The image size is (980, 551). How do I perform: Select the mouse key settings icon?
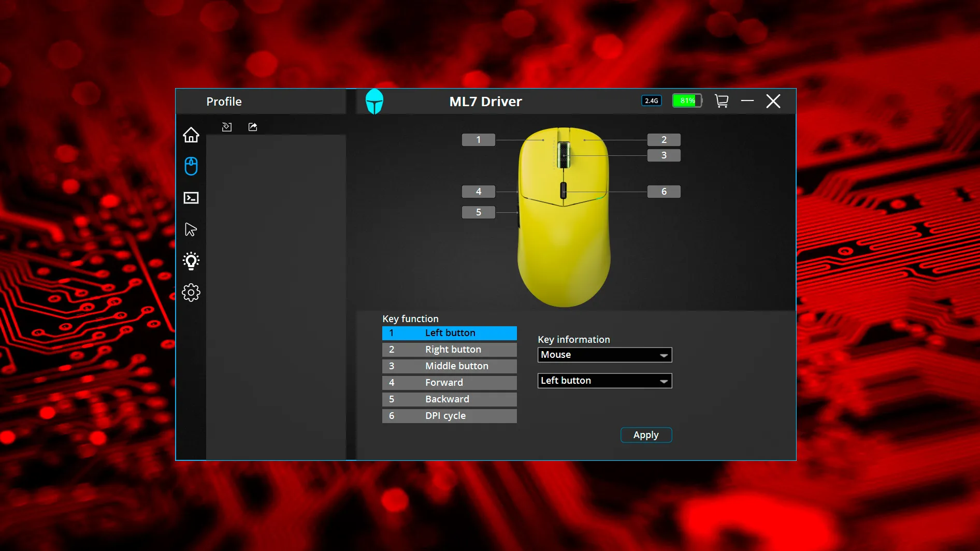pos(191,166)
